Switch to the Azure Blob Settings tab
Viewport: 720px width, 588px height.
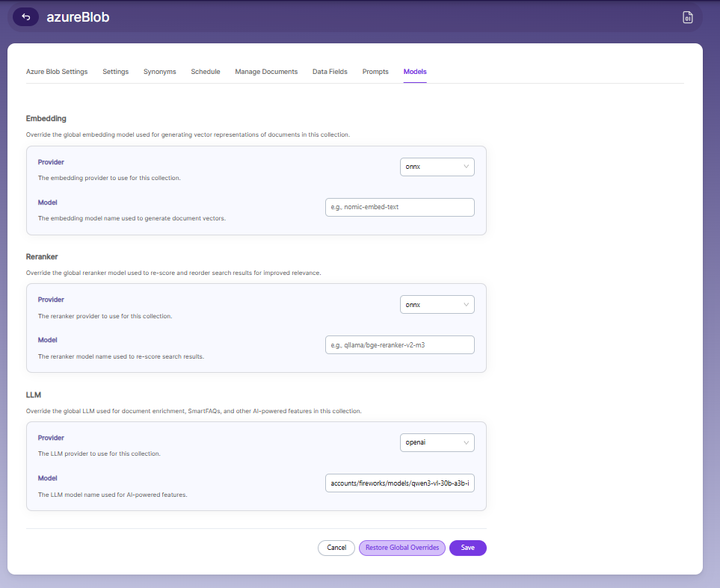57,72
